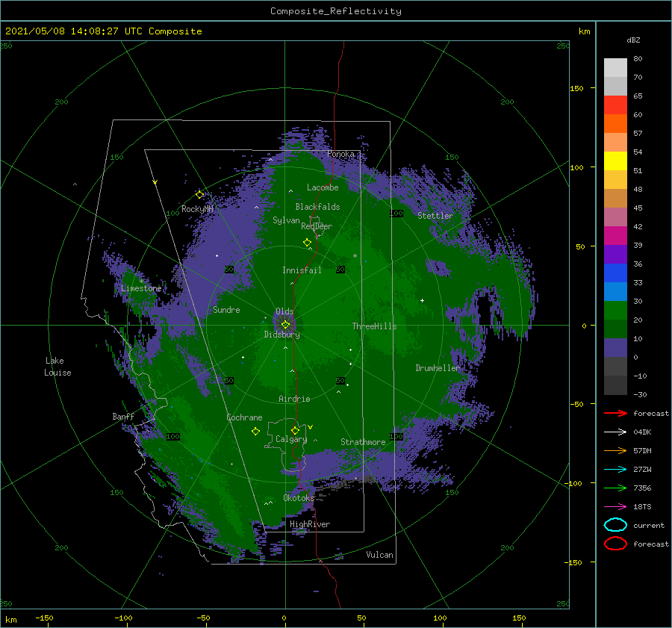Select the Ponoka label on the map
672x628 pixels.
(340, 154)
